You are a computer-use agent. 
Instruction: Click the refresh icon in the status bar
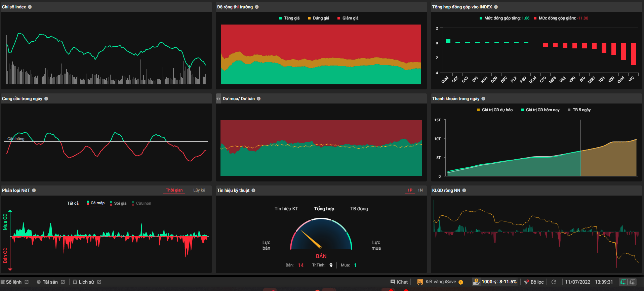(554, 282)
